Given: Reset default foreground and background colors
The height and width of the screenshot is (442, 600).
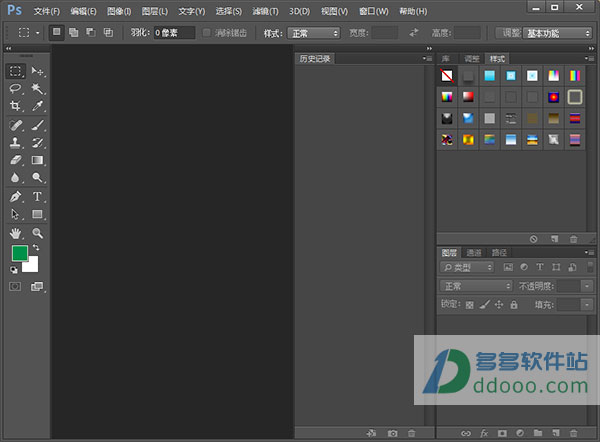Looking at the screenshot, I should (14, 270).
